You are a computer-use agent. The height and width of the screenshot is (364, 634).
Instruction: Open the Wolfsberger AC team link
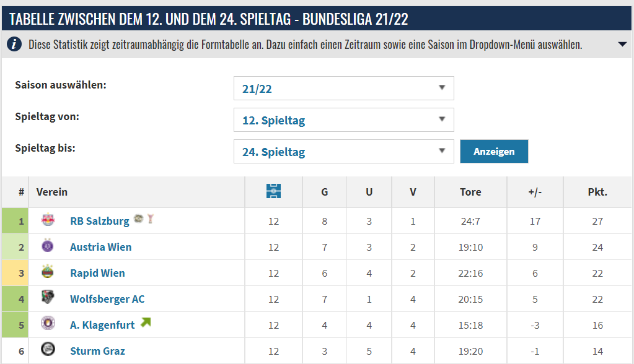click(x=107, y=299)
